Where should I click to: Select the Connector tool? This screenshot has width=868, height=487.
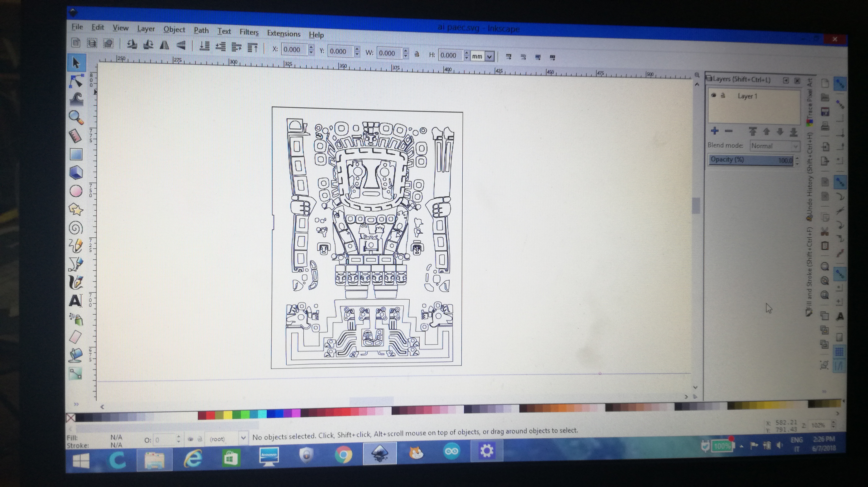(x=76, y=374)
